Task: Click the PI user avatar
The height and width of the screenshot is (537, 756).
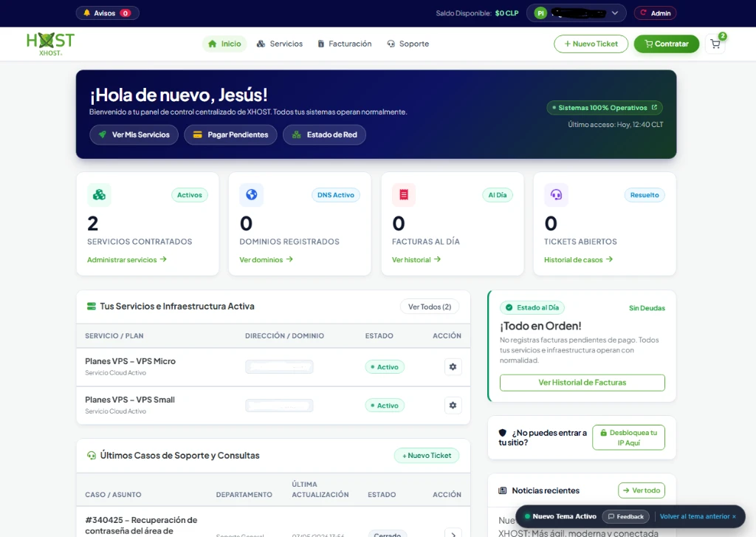Action: pos(540,13)
